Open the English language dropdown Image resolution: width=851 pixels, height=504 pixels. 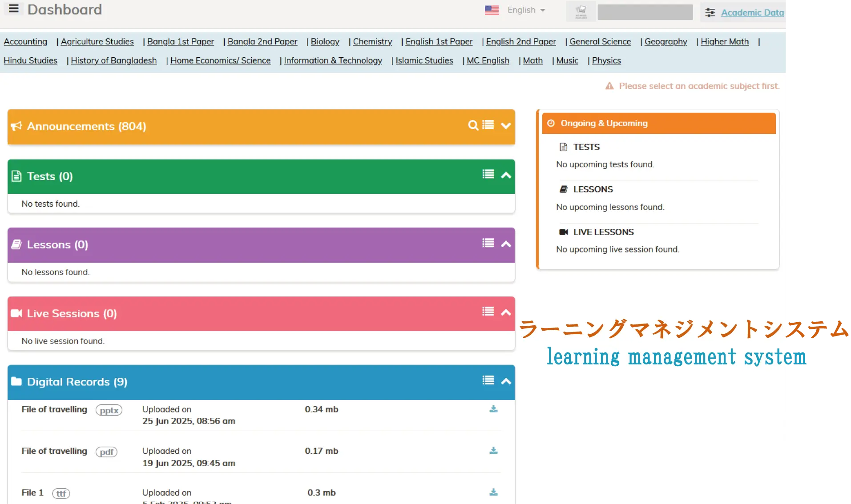(526, 10)
